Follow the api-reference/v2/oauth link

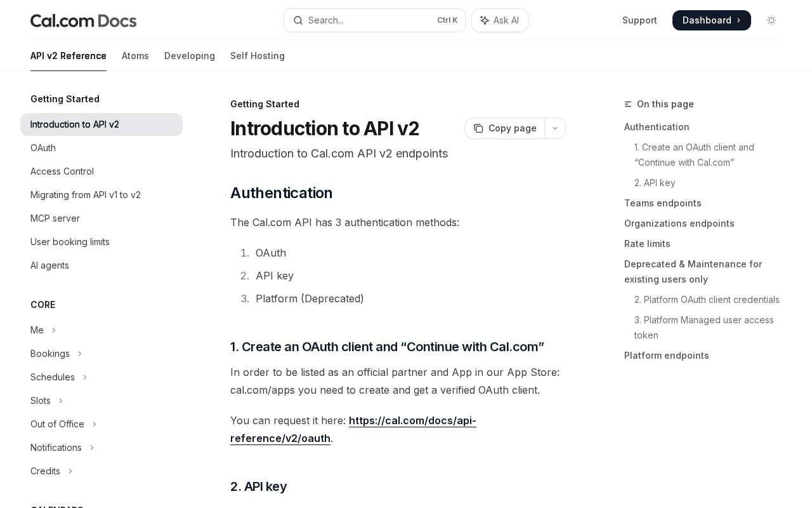(x=353, y=429)
